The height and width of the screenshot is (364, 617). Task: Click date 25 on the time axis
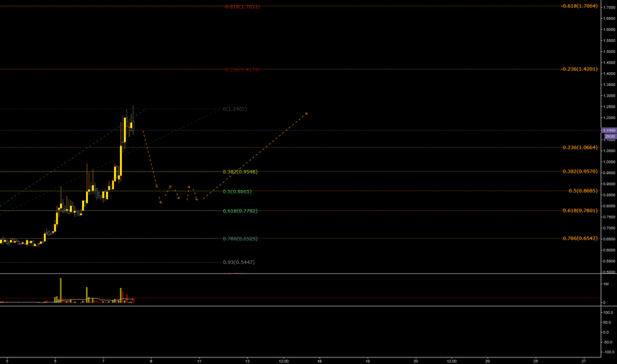536,361
